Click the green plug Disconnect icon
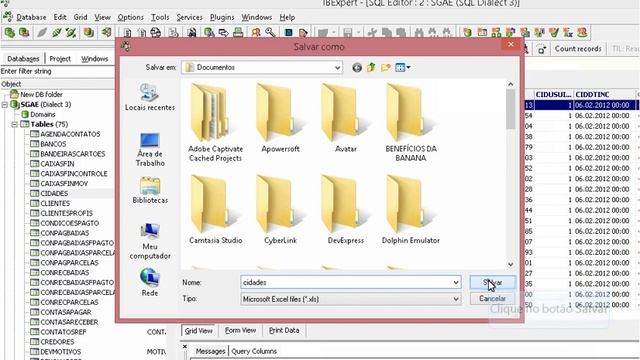640x360 pixels. 56,32
